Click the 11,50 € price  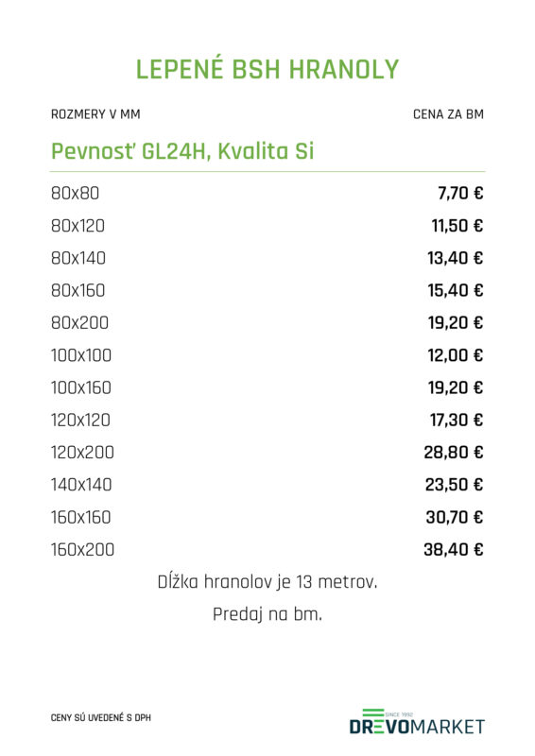pyautogui.click(x=457, y=226)
